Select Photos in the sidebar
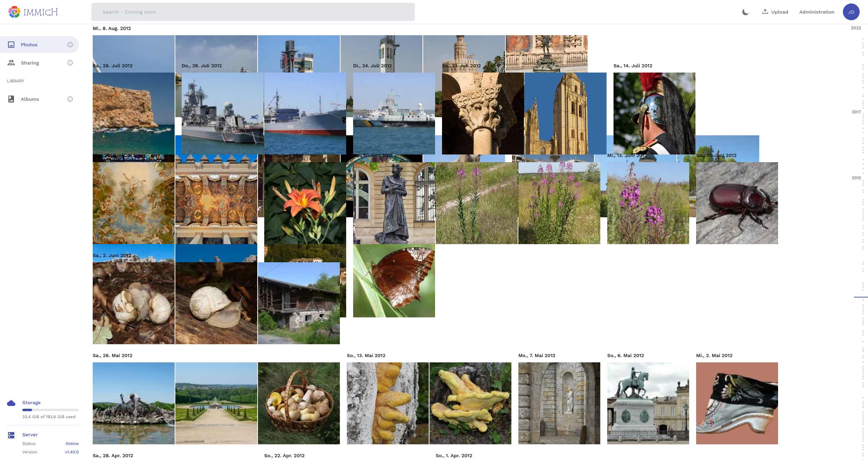Viewport: 868px width, 460px height. (29, 45)
